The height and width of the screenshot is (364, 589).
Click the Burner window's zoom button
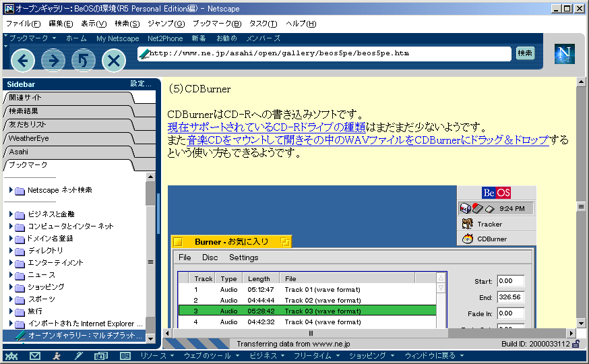[285, 242]
